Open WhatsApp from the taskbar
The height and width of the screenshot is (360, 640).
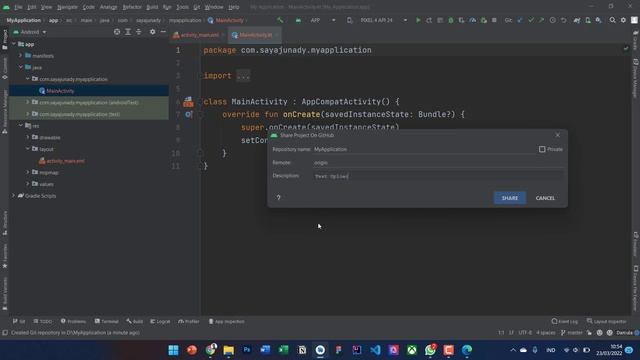click(430, 350)
